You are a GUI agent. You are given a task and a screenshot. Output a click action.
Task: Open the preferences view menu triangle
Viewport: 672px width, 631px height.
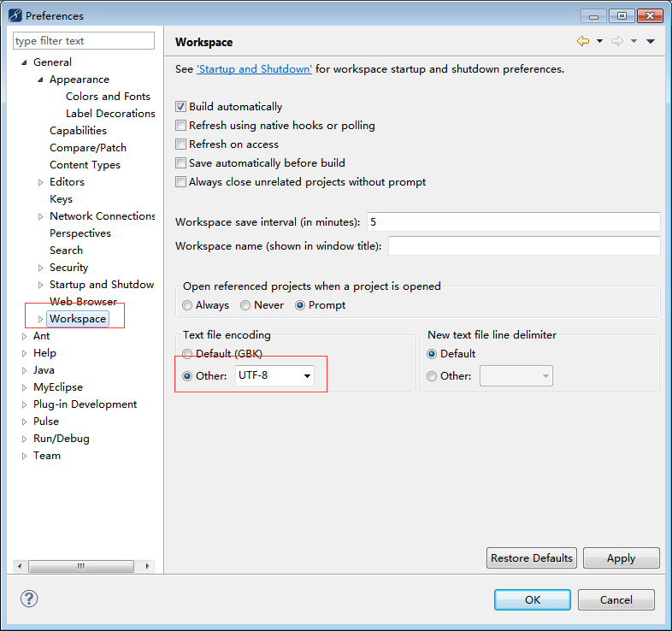[x=651, y=41]
